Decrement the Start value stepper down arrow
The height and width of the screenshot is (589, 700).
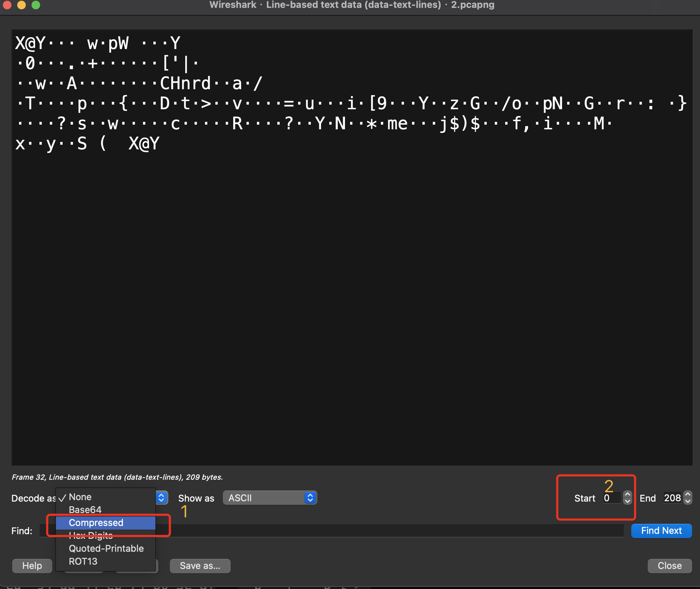627,501
